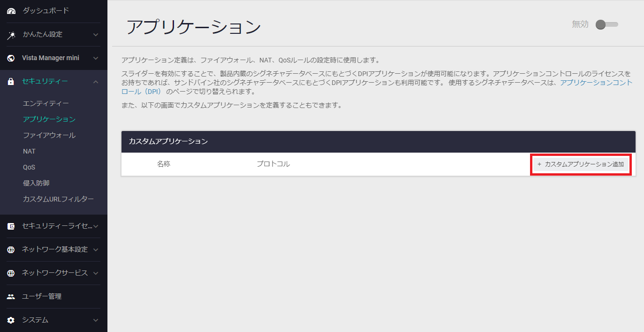The image size is (644, 332).
Task: Open the カスタムURLフィルター page
Action: coord(58,199)
